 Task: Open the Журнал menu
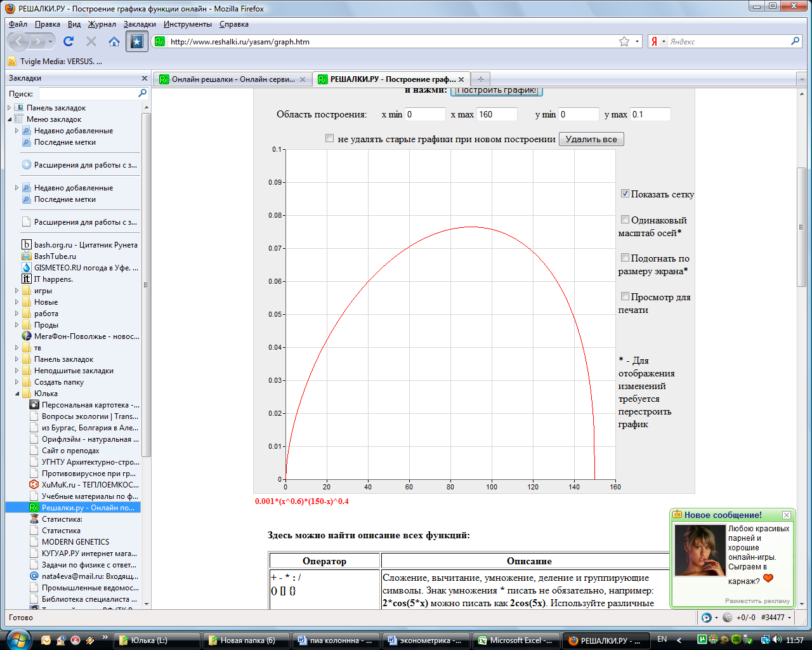(x=102, y=24)
